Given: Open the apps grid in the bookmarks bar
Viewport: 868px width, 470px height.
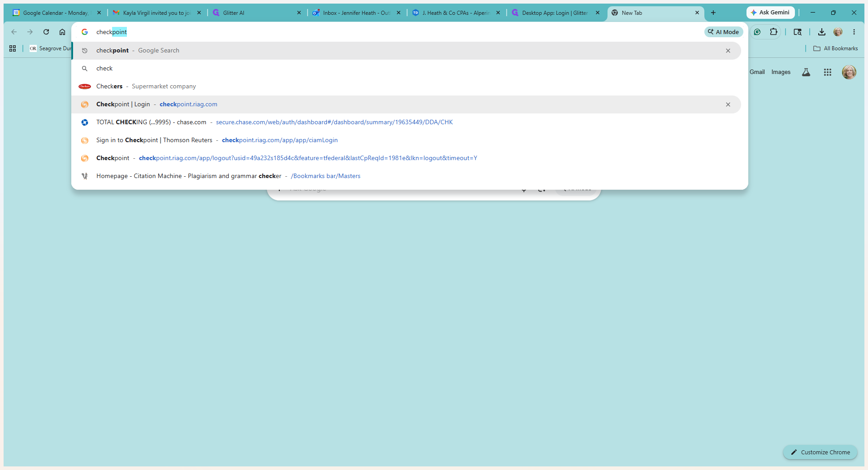Looking at the screenshot, I should pos(13,48).
